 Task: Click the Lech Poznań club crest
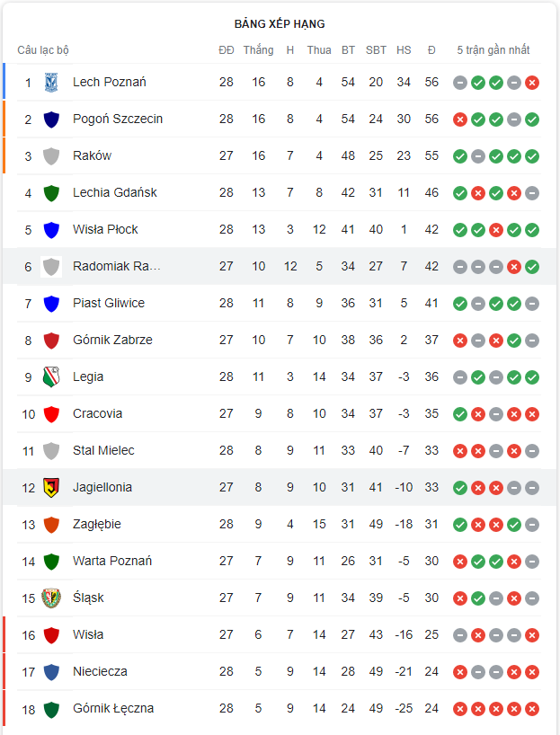[x=53, y=81]
